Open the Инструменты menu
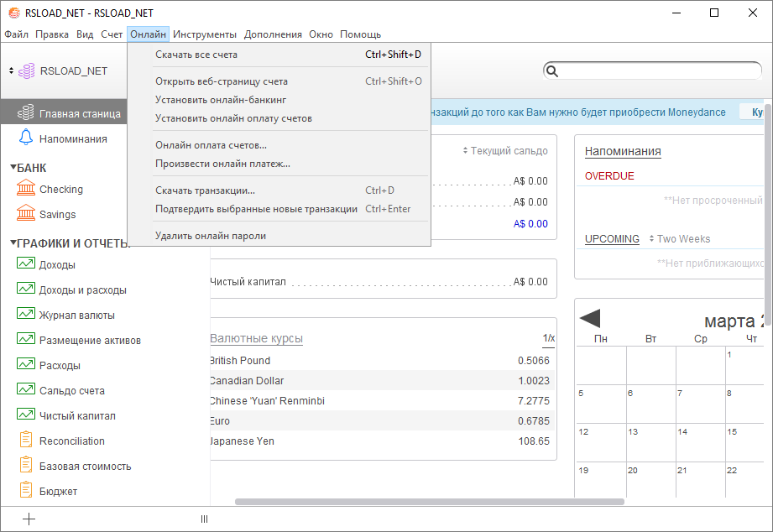This screenshot has width=773, height=532. click(x=205, y=34)
